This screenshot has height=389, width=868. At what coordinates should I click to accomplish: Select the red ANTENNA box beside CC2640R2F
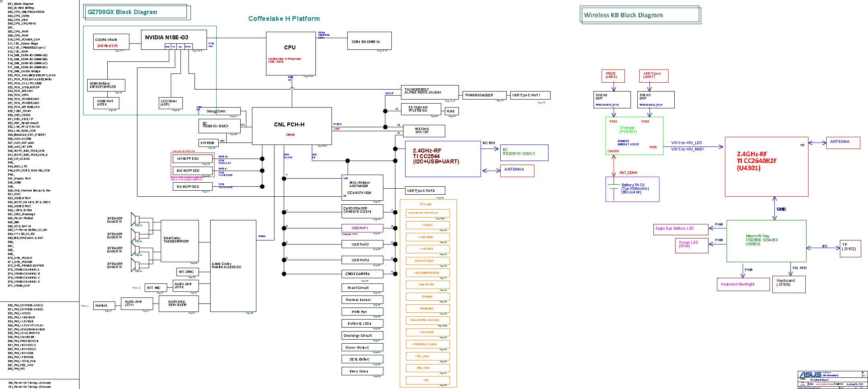[843, 143]
